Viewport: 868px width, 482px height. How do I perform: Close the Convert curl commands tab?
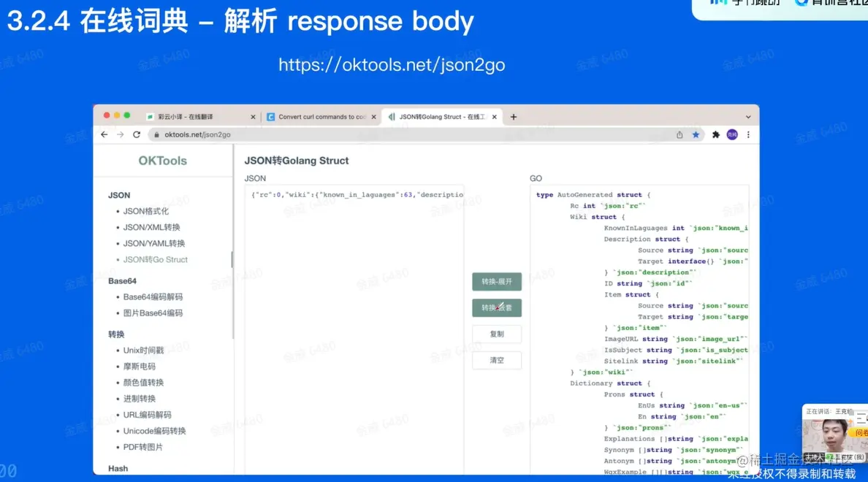coord(373,117)
